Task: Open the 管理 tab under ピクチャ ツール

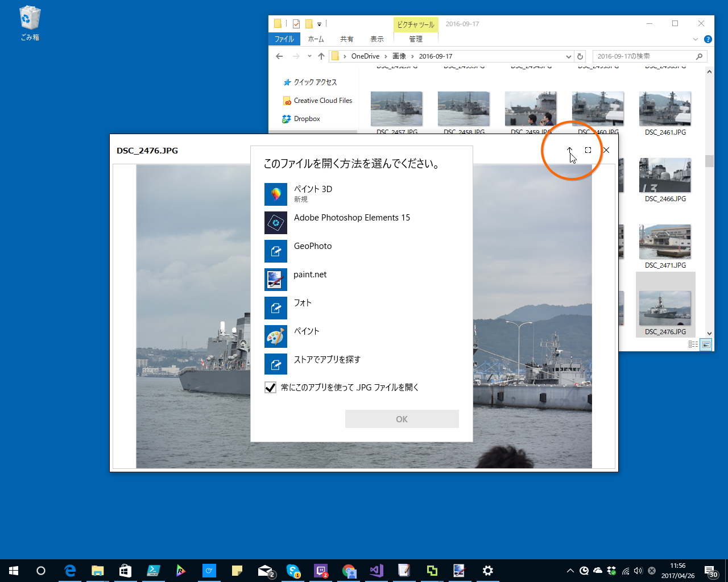Action: [x=416, y=39]
